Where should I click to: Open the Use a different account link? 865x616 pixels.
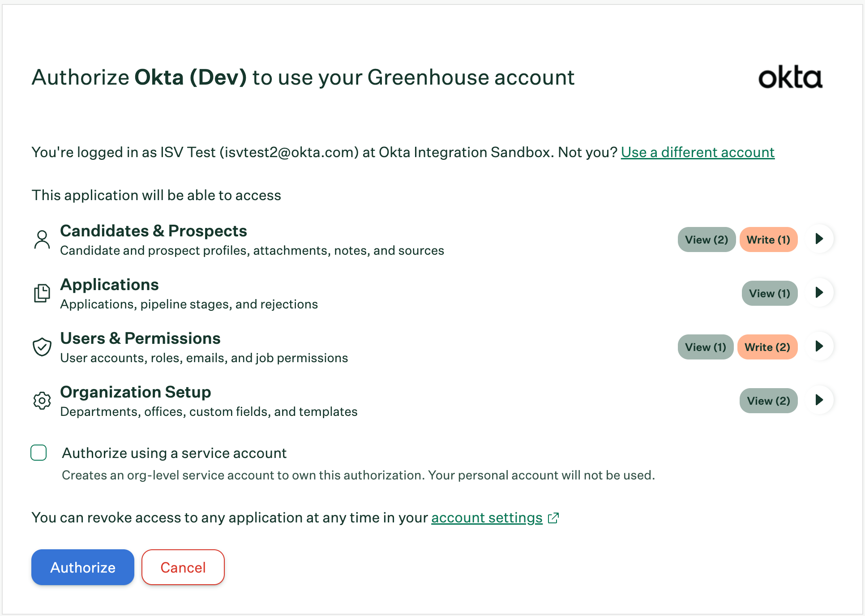point(698,152)
